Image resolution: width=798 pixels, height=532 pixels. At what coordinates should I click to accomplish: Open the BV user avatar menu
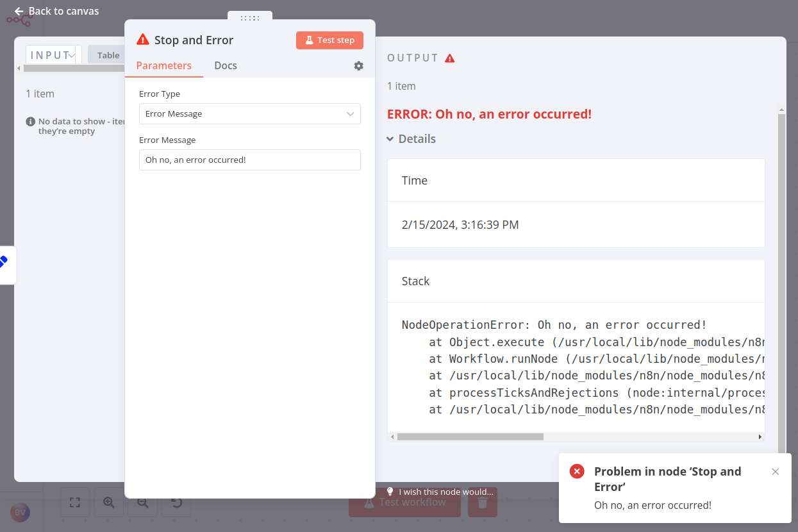tap(20, 512)
